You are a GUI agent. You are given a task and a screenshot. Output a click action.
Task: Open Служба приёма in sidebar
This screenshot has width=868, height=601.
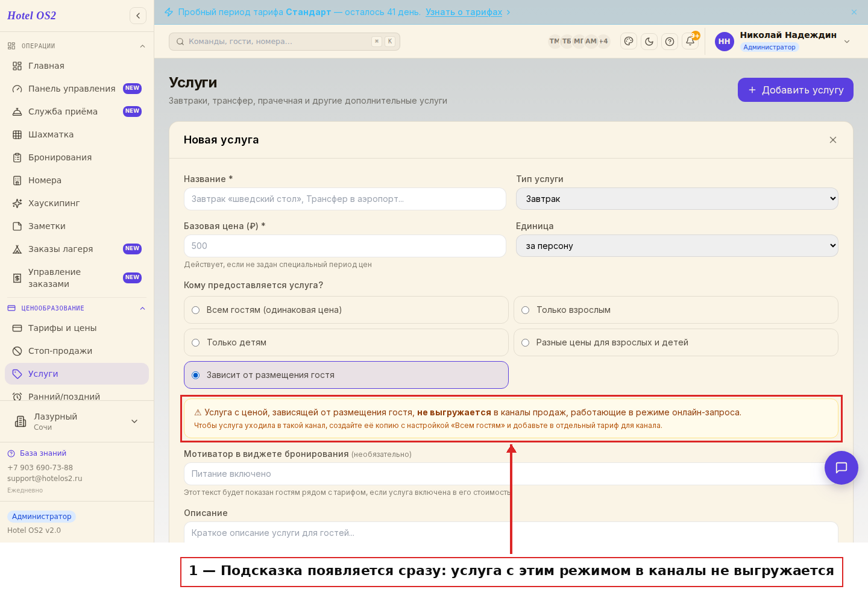[x=77, y=112]
